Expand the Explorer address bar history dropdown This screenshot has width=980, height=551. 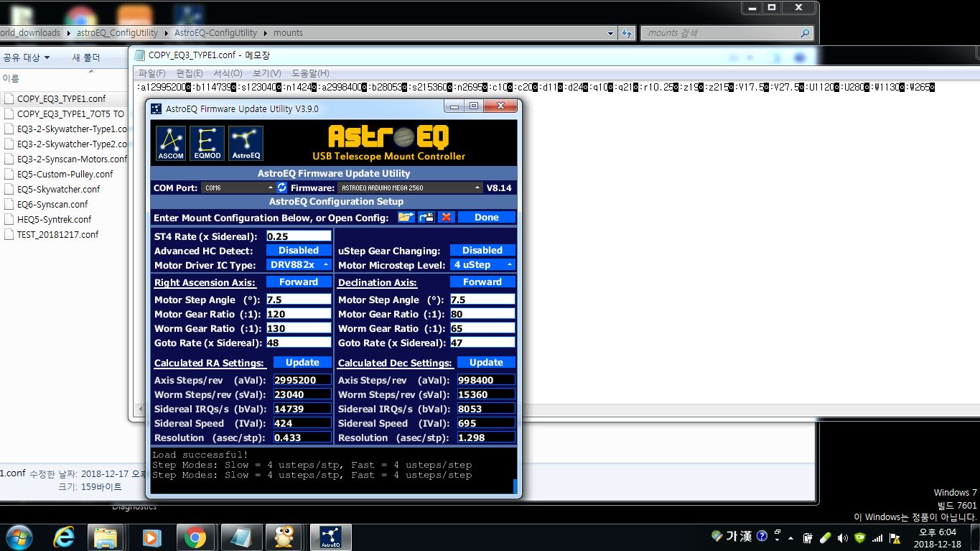point(611,33)
